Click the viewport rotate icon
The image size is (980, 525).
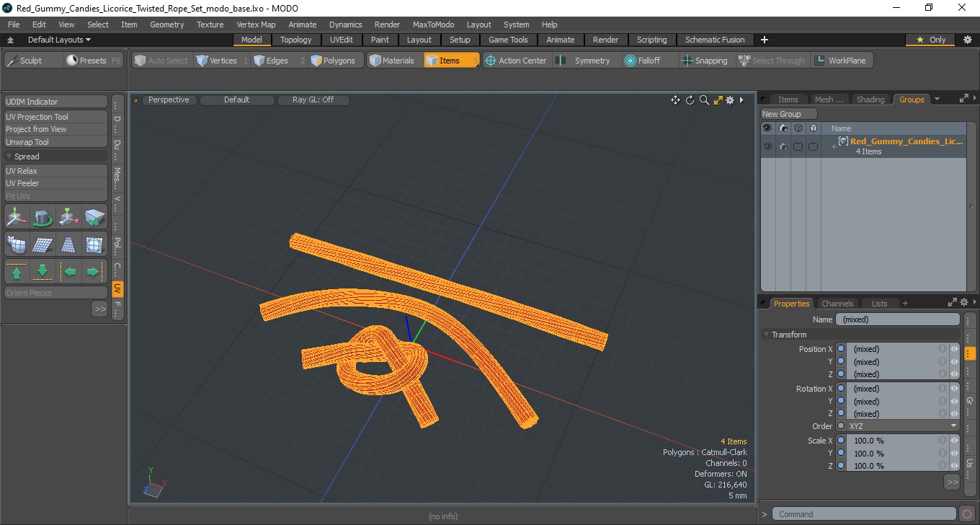pyautogui.click(x=690, y=100)
